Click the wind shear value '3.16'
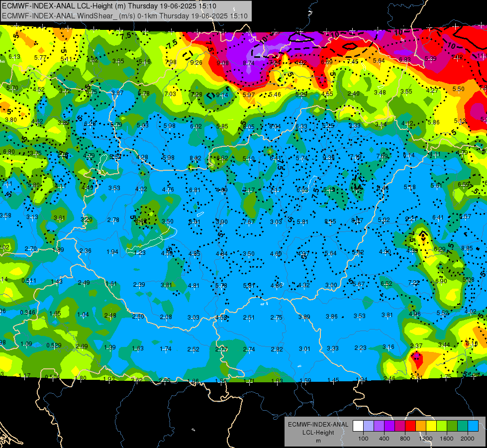 [x=388, y=346]
